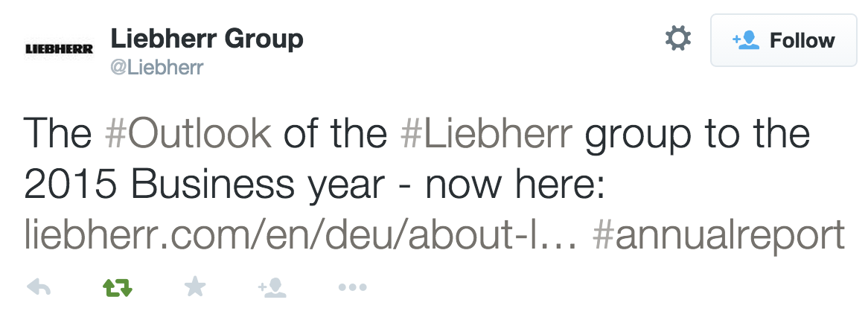Undo the green retweet

pyautogui.click(x=116, y=288)
